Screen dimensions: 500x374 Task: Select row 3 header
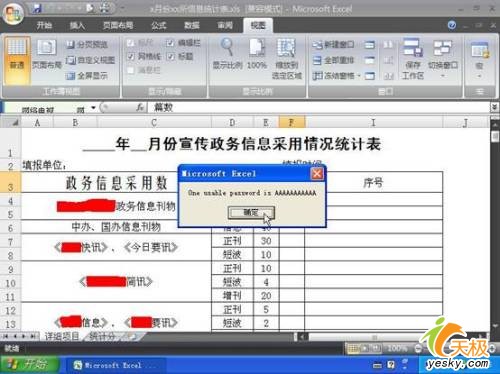pos(11,182)
